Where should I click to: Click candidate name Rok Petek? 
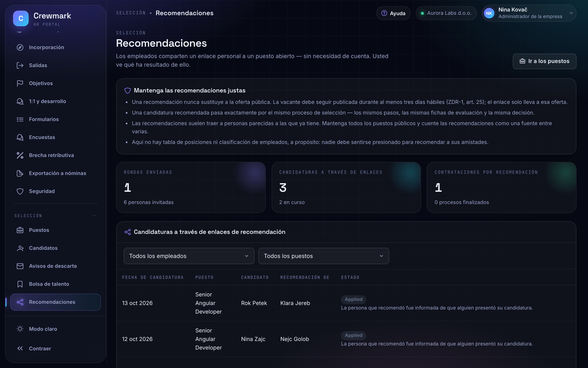pos(254,303)
